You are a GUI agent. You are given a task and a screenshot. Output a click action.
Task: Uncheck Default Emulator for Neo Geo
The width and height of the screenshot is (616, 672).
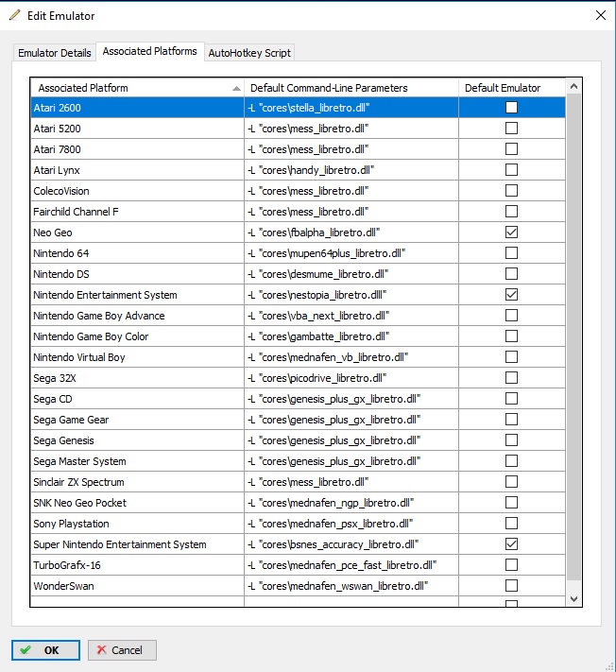coord(511,233)
